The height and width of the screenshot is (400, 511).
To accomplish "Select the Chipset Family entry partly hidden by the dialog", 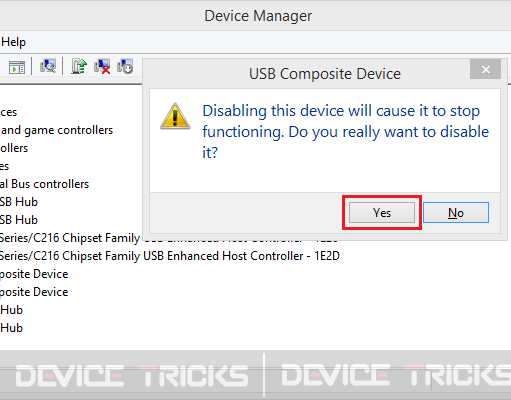I will pos(70,238).
